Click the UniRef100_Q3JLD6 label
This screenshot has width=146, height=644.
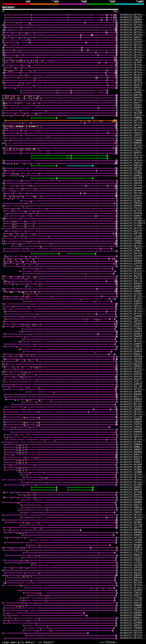tap(131, 417)
